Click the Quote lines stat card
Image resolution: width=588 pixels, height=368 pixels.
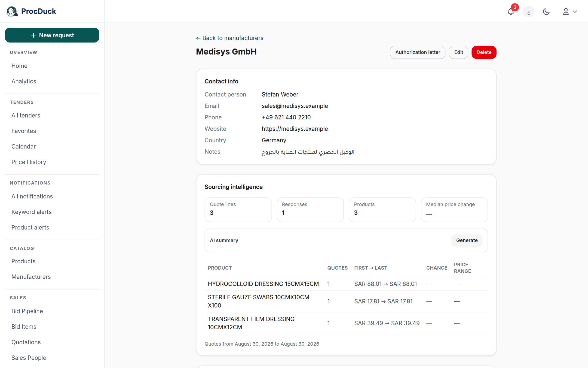[238, 210]
